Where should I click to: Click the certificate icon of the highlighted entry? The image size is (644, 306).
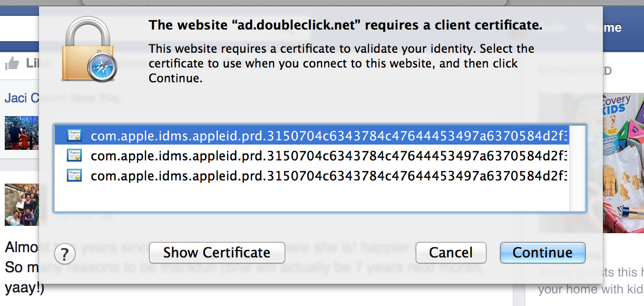pyautogui.click(x=74, y=136)
